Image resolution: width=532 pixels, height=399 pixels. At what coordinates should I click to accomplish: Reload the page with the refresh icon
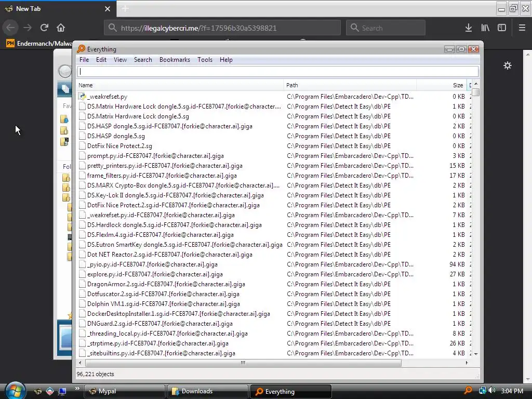[44, 28]
